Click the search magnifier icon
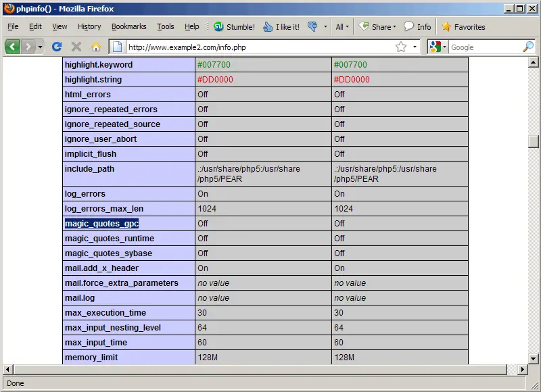The width and height of the screenshot is (541, 392). coord(528,47)
